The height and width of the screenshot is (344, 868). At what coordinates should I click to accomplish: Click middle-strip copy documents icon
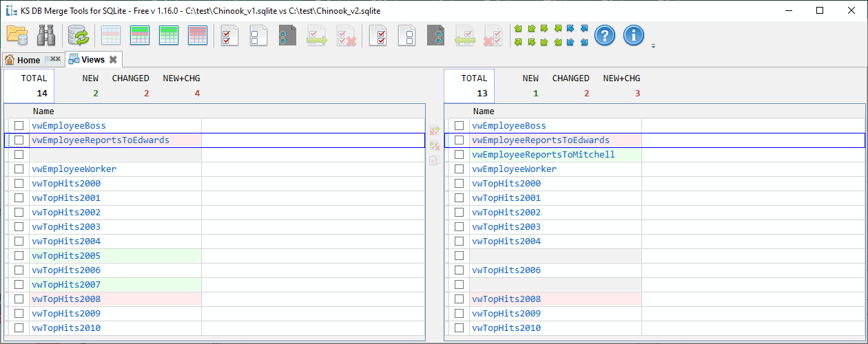(x=435, y=161)
